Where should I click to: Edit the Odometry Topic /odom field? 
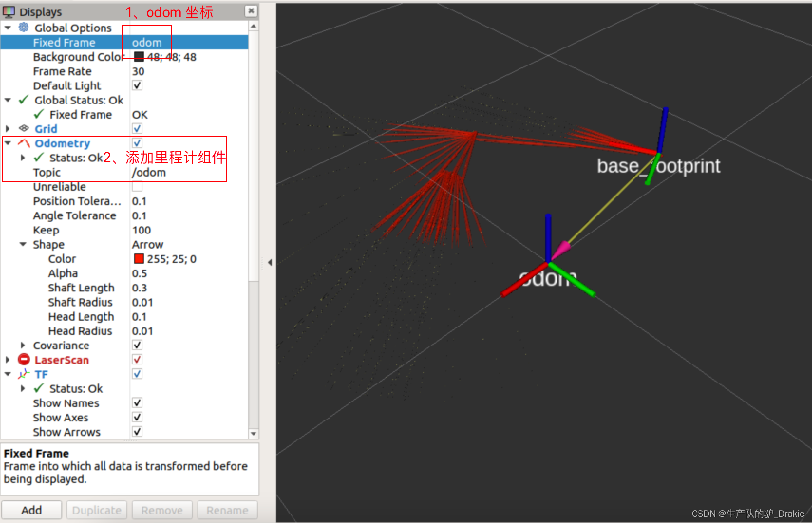pos(189,172)
